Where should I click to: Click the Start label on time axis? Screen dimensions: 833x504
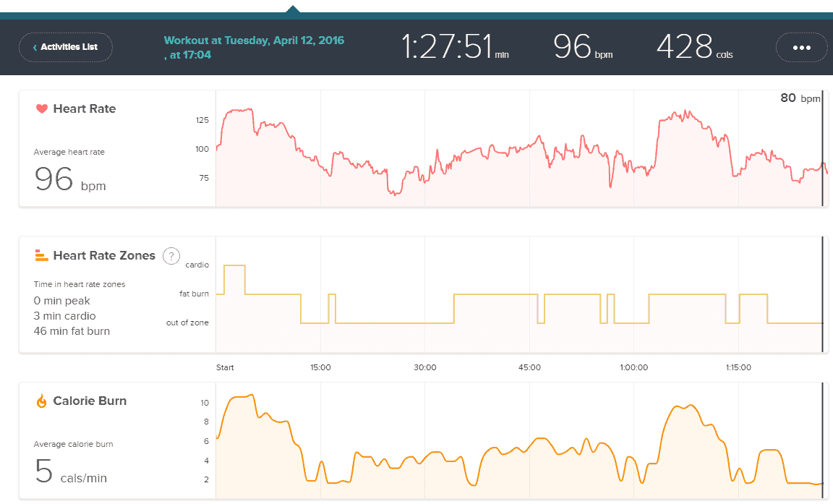(x=225, y=367)
